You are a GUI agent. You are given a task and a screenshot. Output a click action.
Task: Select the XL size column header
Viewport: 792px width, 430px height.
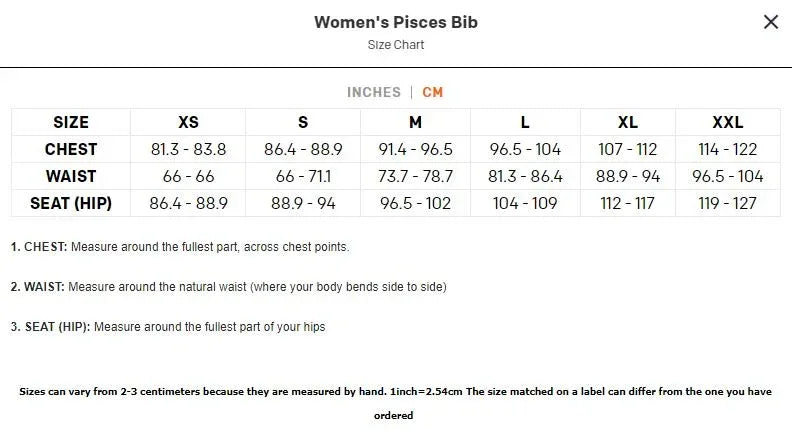[628, 123]
